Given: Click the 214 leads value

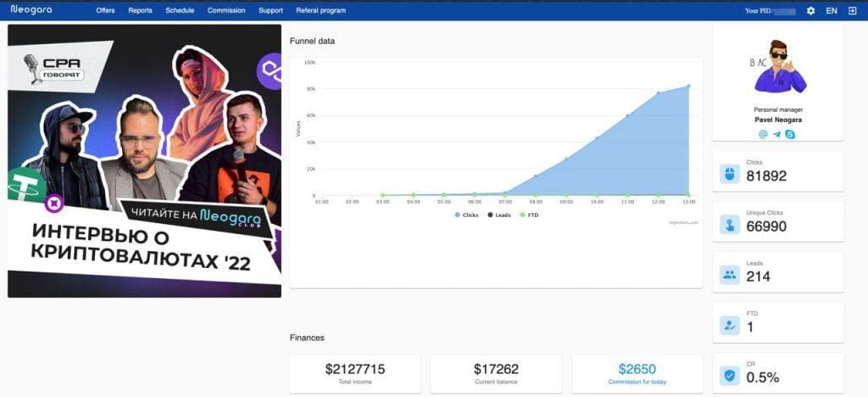Looking at the screenshot, I should (x=759, y=277).
